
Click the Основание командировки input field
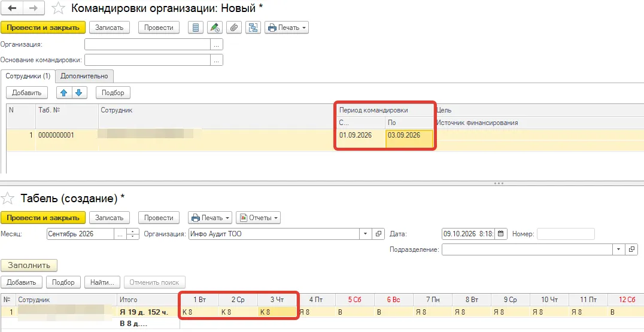coord(147,60)
